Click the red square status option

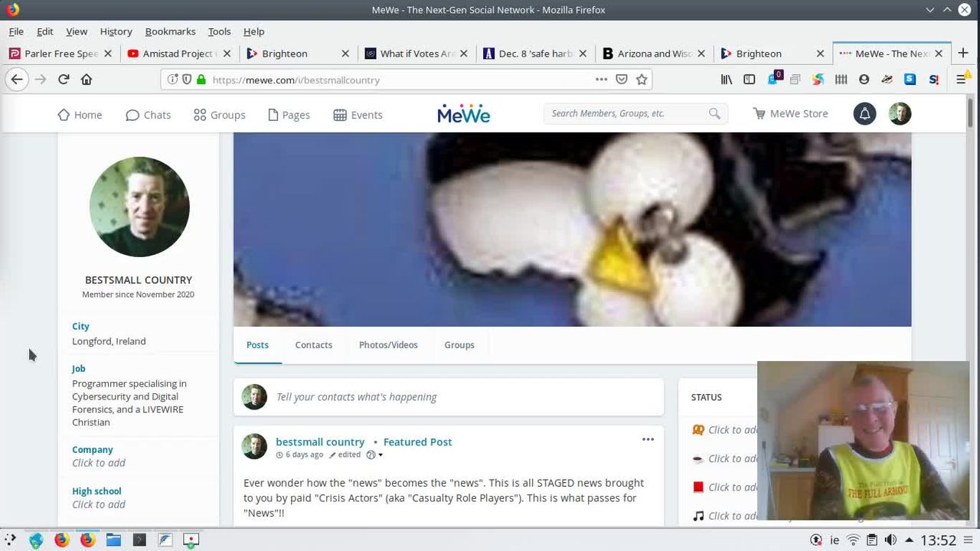[698, 487]
